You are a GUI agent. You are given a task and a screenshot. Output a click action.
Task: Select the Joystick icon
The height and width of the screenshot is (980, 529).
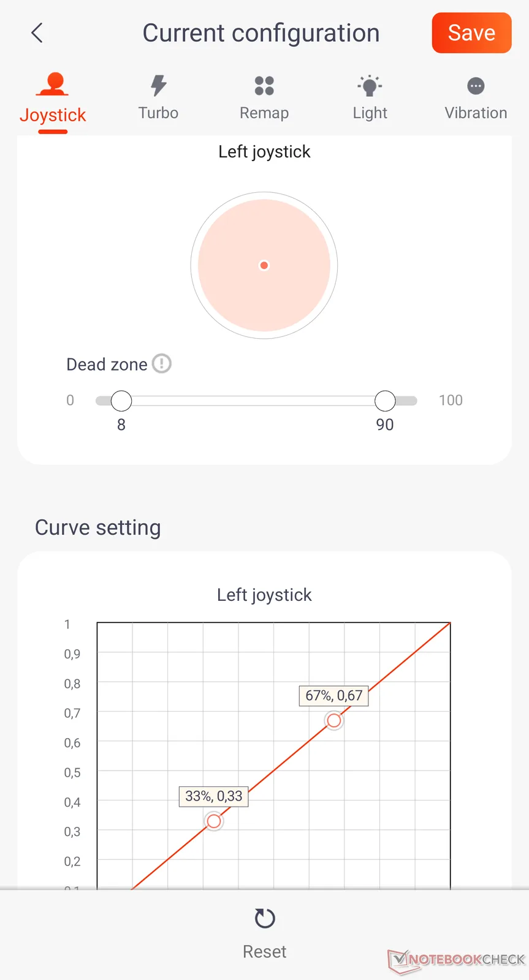point(53,84)
